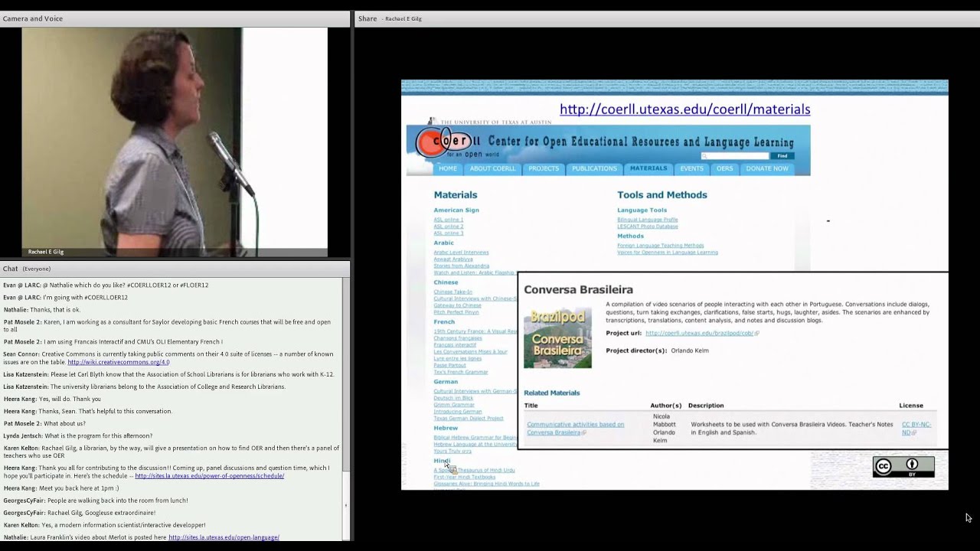This screenshot has width=980, height=551.
Task: Open Tex's French Grammar link
Action: 461,372
